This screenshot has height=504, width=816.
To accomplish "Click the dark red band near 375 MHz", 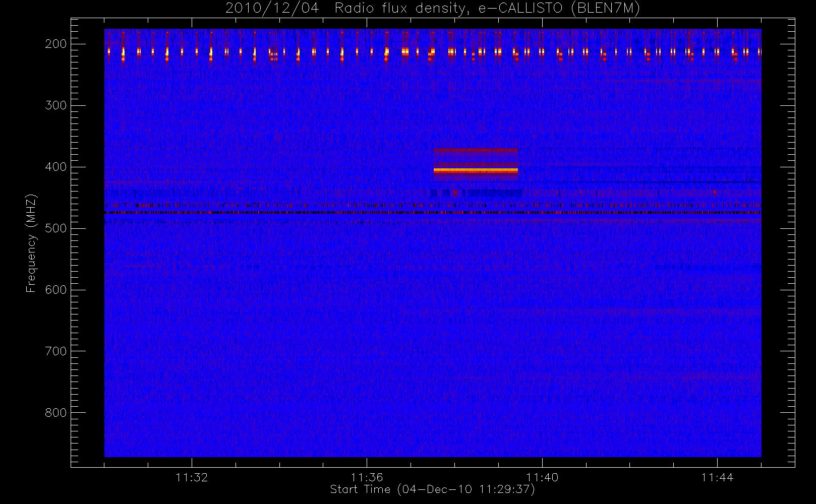I will click(x=476, y=150).
